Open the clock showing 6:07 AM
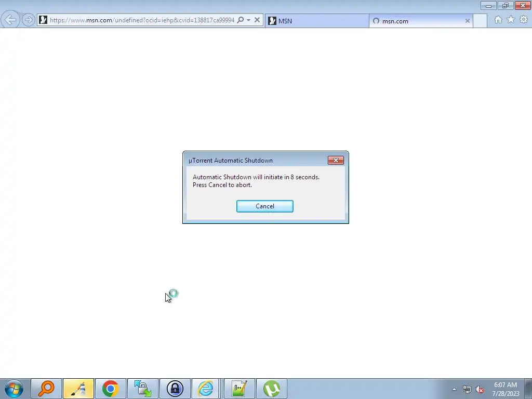Screen dimensions: 532x399 [x=506, y=389]
